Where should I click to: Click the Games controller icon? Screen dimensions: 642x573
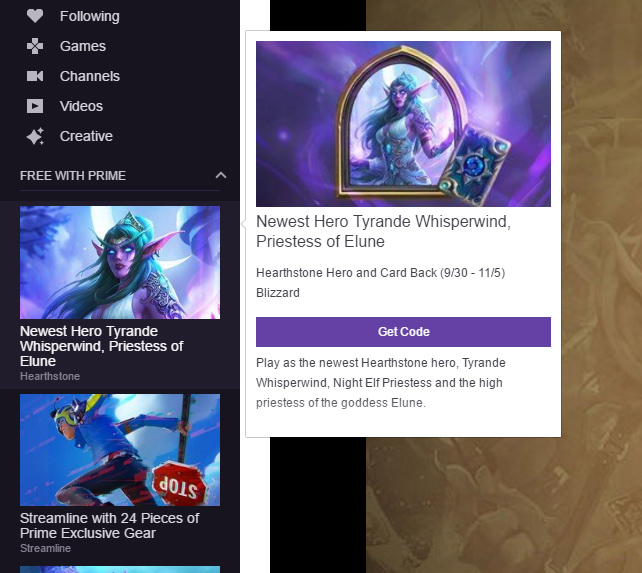[35, 46]
